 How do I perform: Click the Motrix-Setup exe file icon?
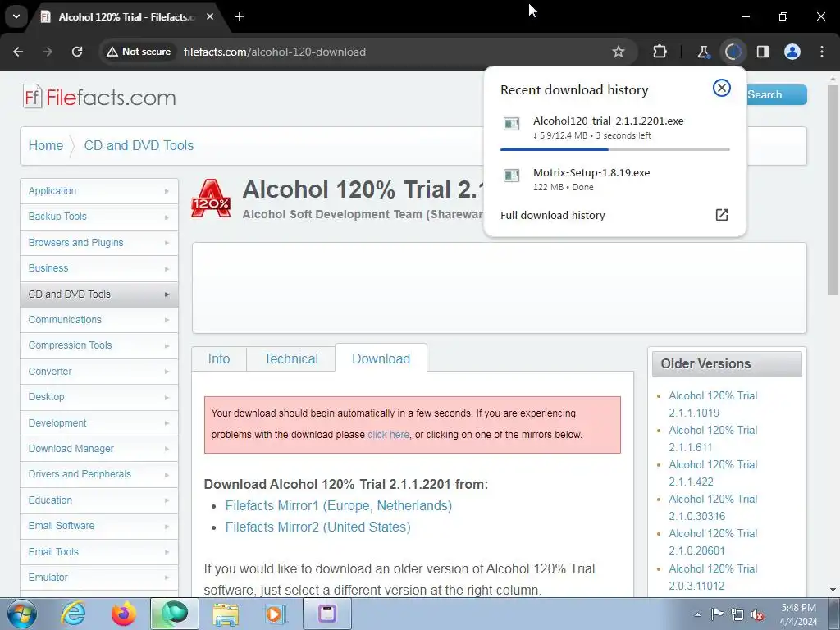[512, 176]
